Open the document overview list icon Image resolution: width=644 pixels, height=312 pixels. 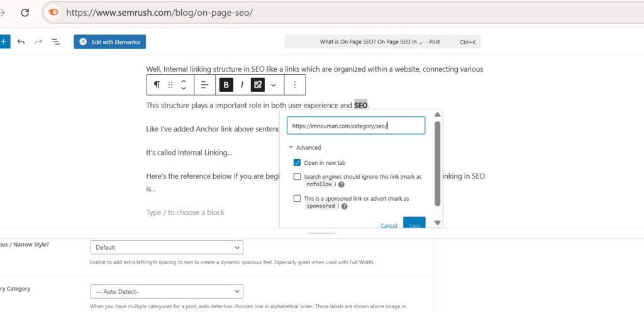(55, 42)
